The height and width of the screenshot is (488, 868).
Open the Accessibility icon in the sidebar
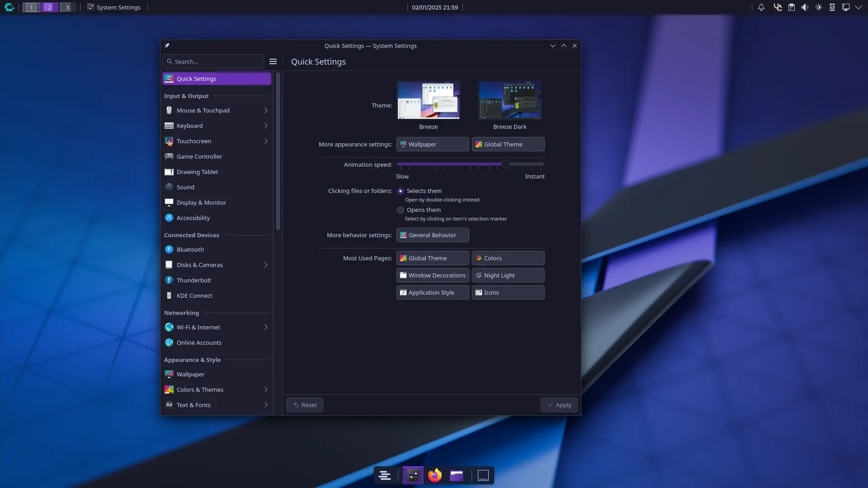tap(169, 218)
